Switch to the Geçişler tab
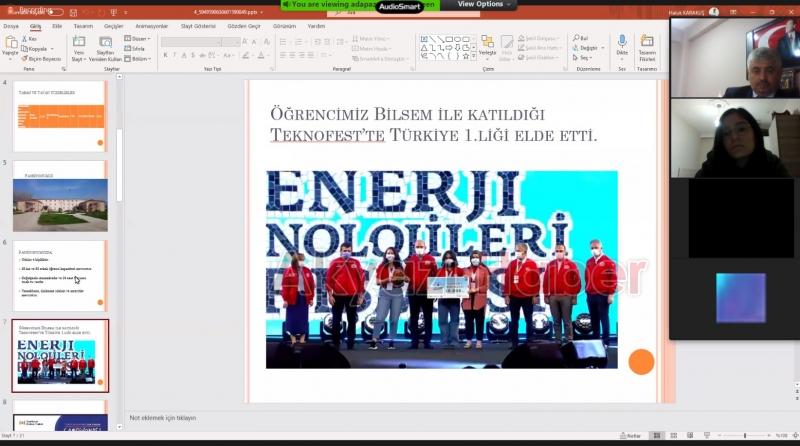Viewport: 800px width, 446px height. pos(113,26)
